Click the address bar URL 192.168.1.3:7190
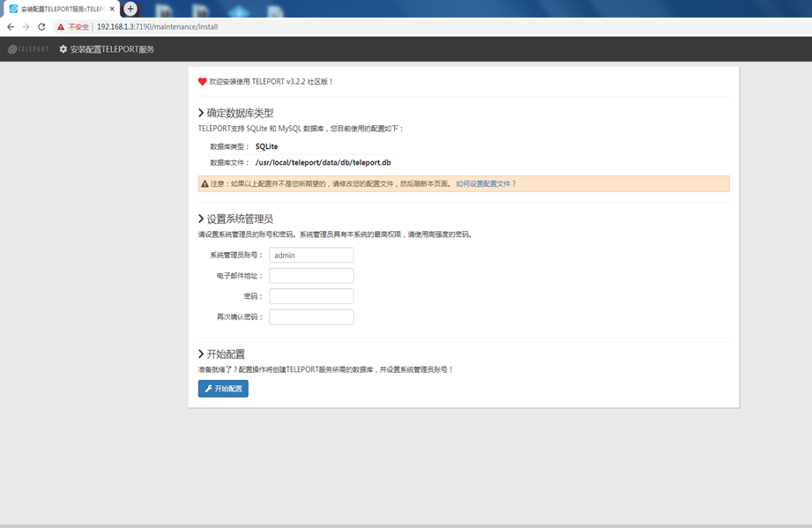 [158, 27]
